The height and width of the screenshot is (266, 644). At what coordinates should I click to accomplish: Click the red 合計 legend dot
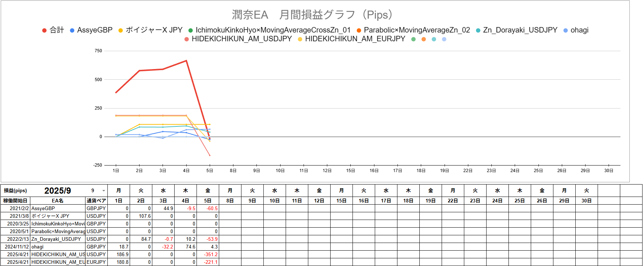[44, 30]
